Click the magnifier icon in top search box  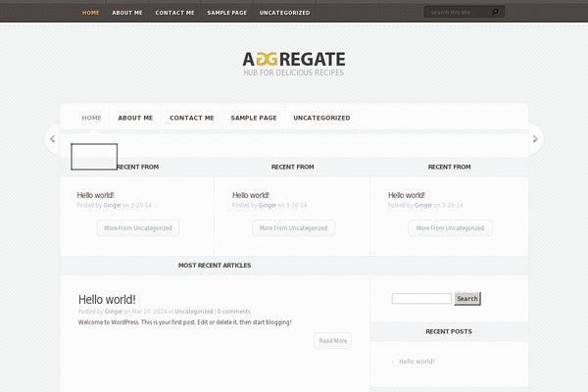495,12
